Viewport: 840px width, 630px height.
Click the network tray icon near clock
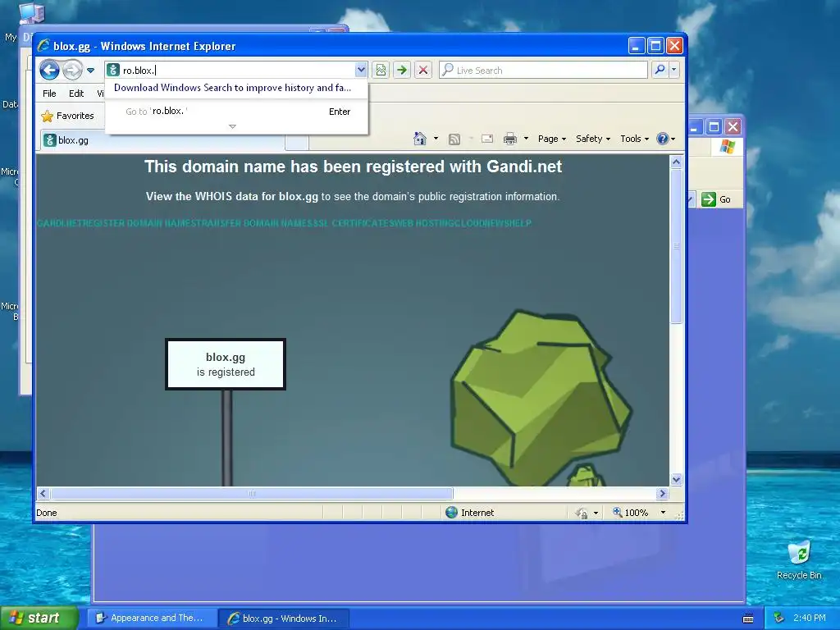[779, 619]
